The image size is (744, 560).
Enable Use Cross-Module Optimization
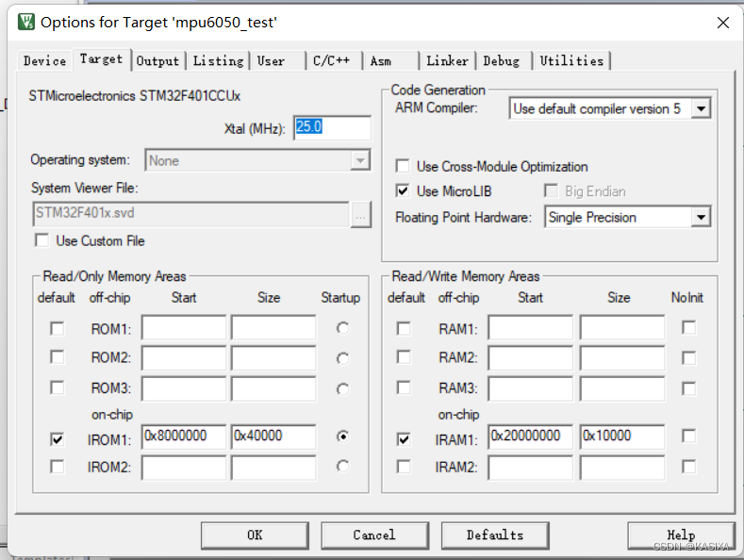point(403,166)
